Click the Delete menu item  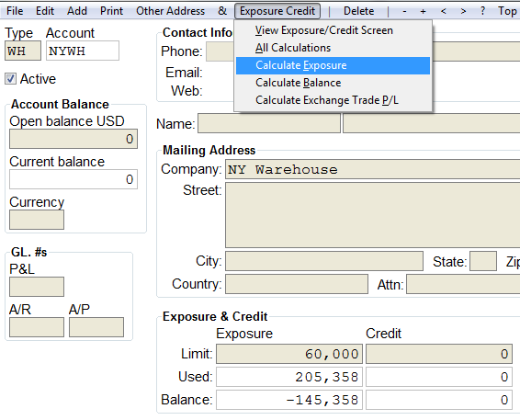click(x=358, y=11)
